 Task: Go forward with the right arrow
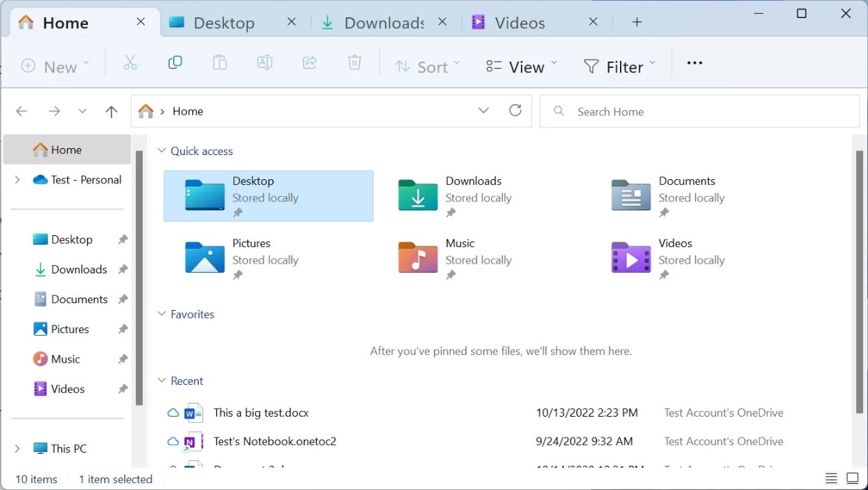point(54,111)
